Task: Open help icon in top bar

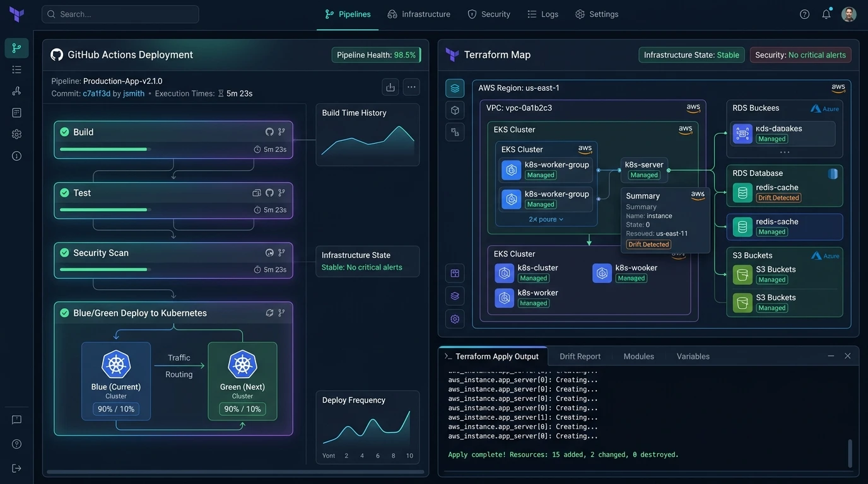Action: [804, 14]
